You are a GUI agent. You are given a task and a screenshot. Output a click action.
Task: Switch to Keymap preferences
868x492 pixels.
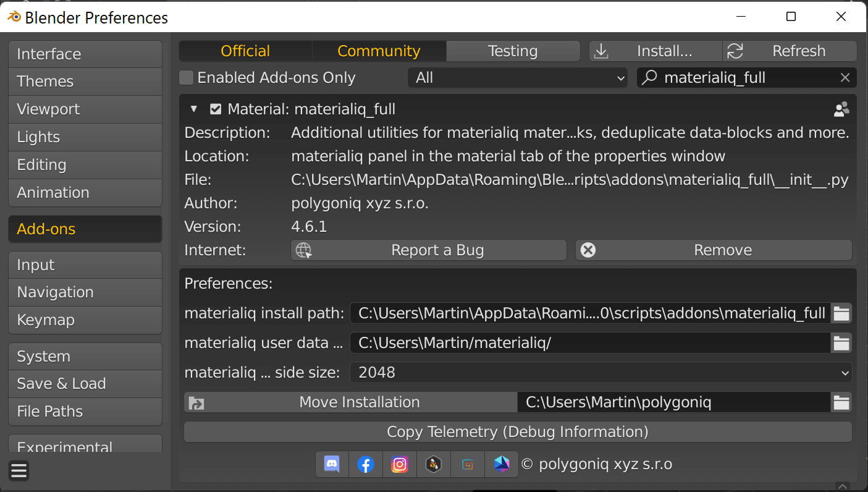tap(85, 320)
